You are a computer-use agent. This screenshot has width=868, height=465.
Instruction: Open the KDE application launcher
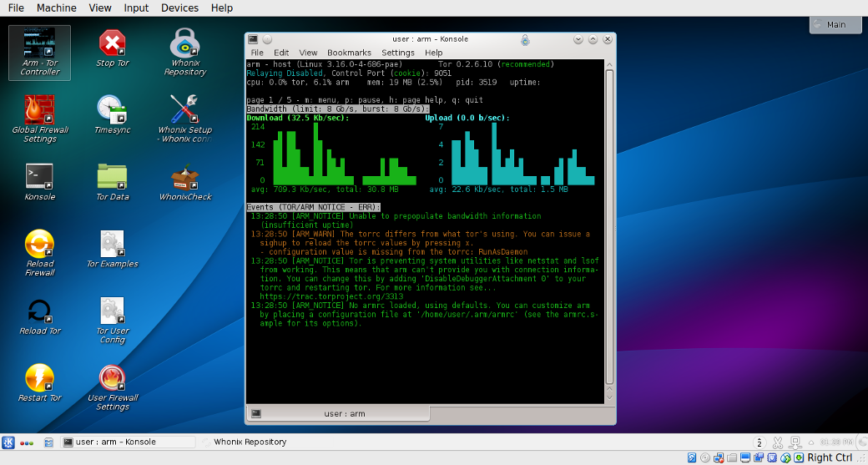pyautogui.click(x=8, y=442)
